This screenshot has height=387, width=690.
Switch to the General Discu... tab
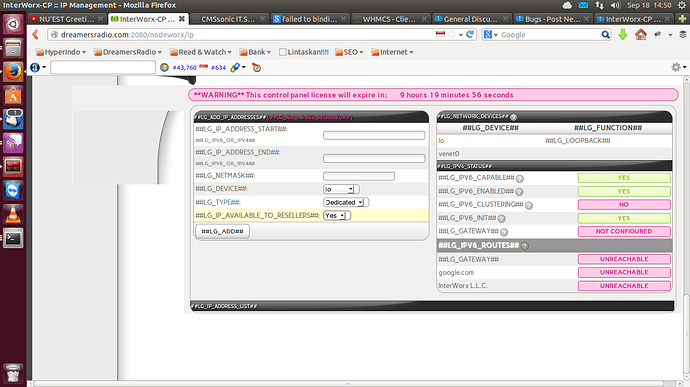pos(472,19)
